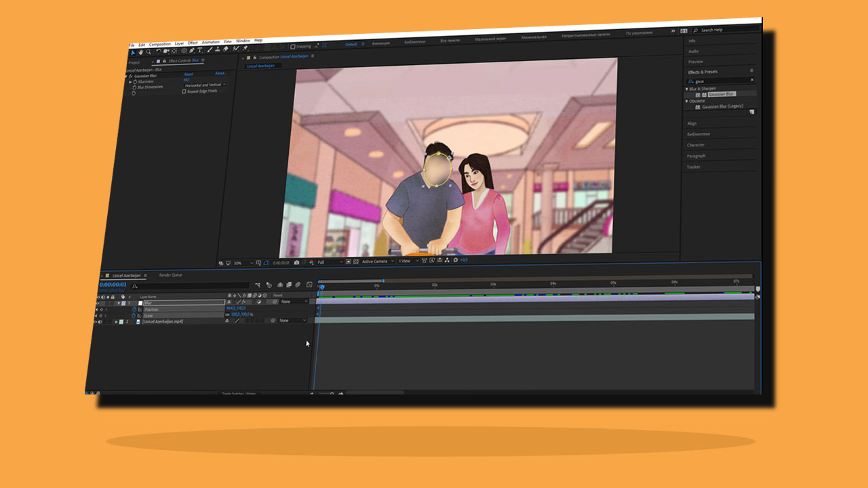Click the channel display icon in composition panel

pos(311,262)
